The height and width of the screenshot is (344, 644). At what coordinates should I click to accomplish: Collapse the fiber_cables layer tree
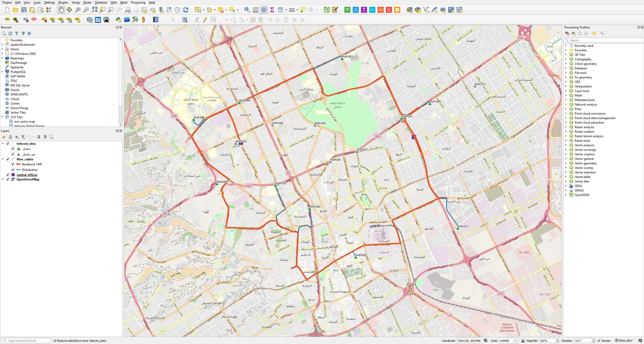pyautogui.click(x=3, y=159)
